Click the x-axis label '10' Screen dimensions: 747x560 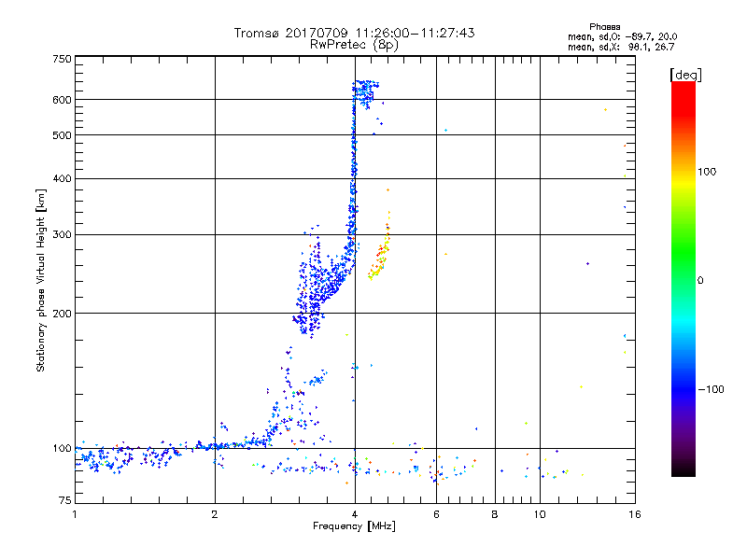pos(540,514)
